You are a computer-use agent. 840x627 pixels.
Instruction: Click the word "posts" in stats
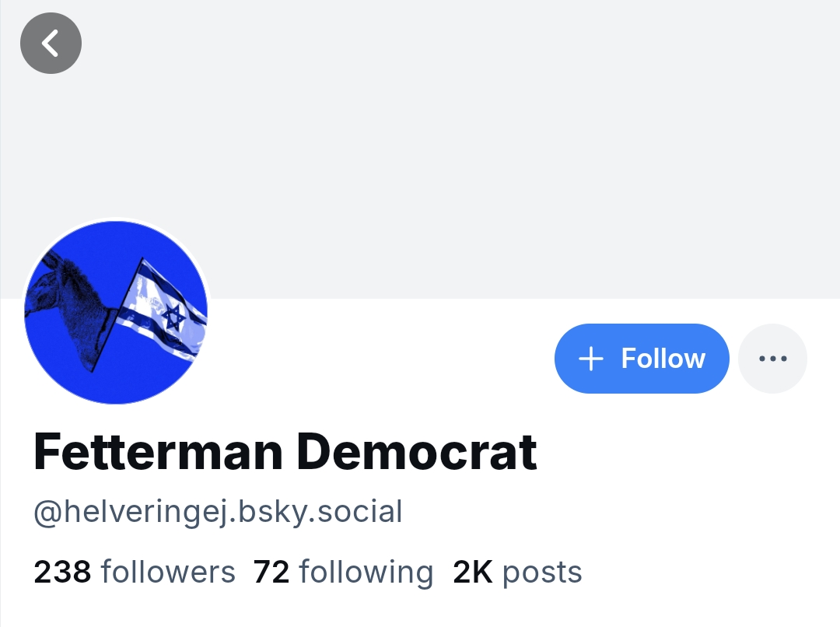click(x=542, y=572)
